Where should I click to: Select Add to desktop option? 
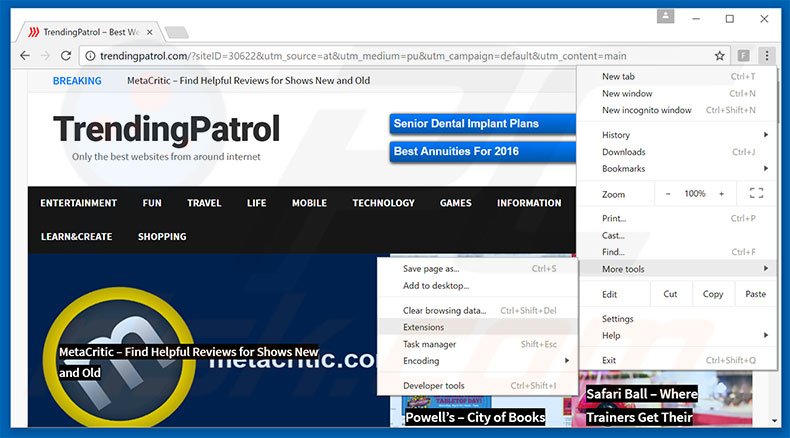[x=477, y=285]
